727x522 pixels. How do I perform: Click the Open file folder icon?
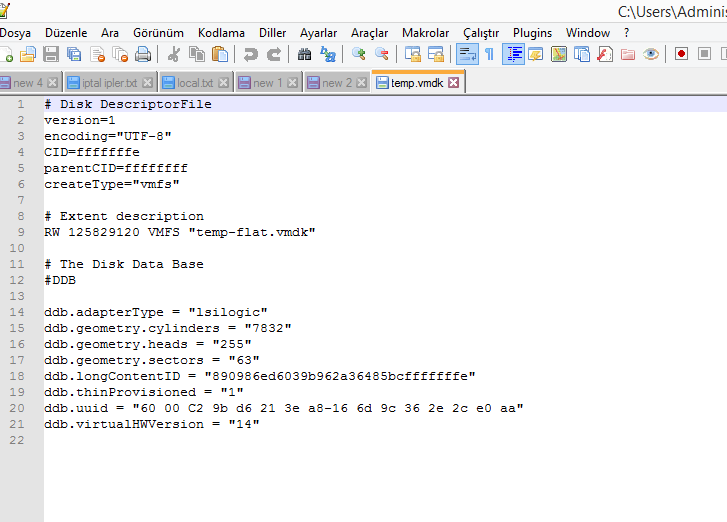point(28,54)
